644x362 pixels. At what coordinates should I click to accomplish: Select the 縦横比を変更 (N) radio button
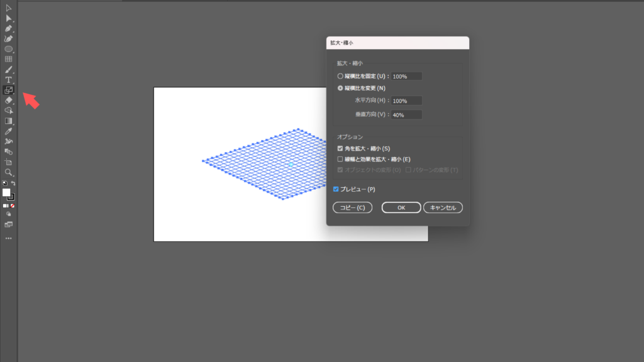(x=340, y=88)
